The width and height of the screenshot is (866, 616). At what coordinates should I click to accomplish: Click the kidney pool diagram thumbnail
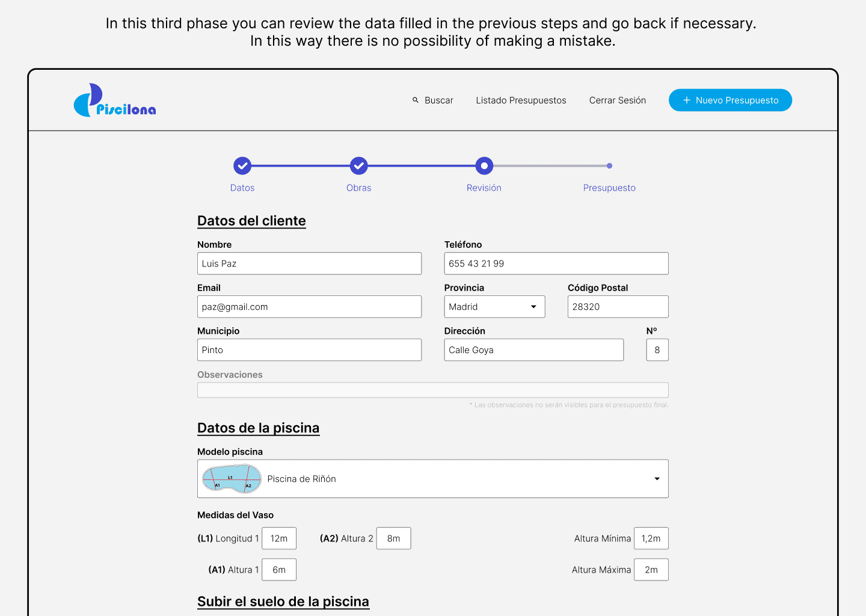tap(231, 478)
